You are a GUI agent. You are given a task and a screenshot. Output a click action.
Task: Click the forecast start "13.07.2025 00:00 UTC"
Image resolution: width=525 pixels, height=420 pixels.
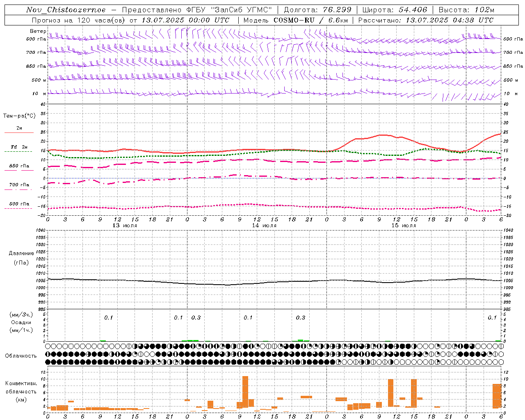coord(185,20)
